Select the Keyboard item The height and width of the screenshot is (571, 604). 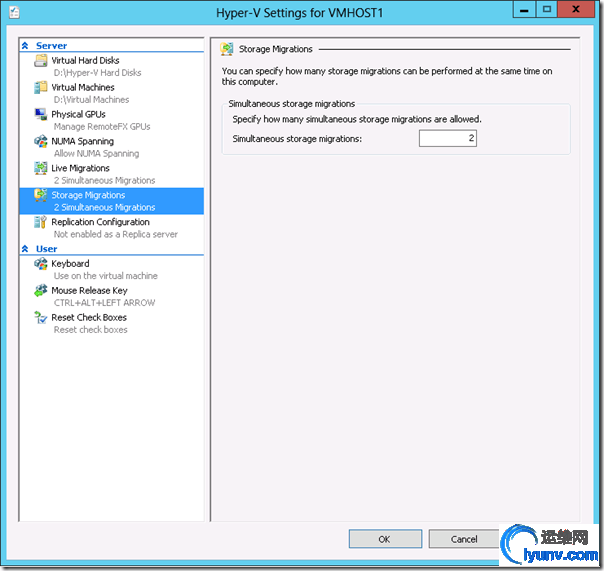(x=112, y=270)
